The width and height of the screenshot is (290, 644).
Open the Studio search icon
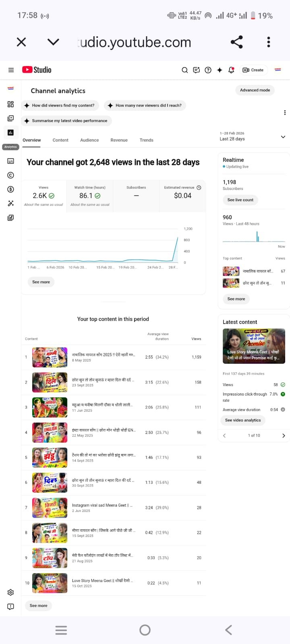(185, 70)
